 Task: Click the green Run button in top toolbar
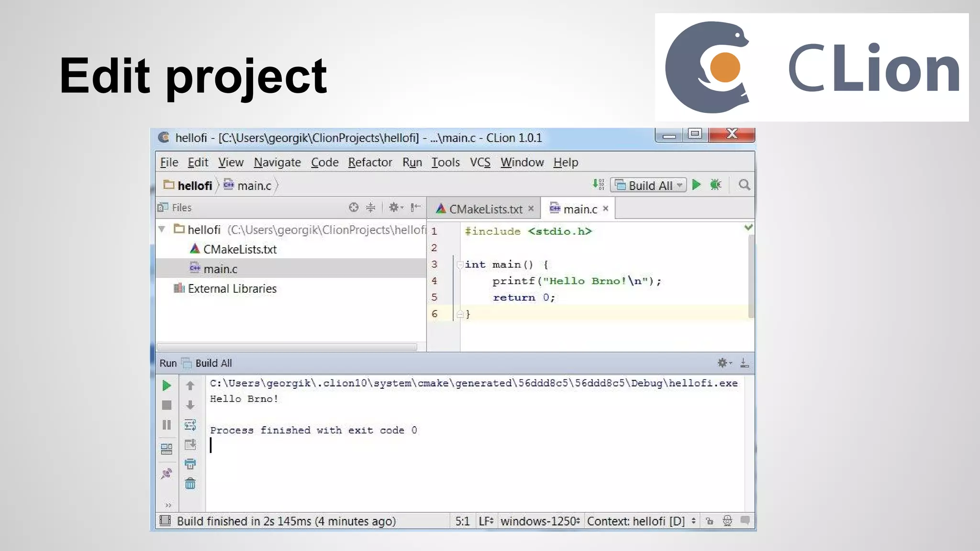tap(696, 185)
